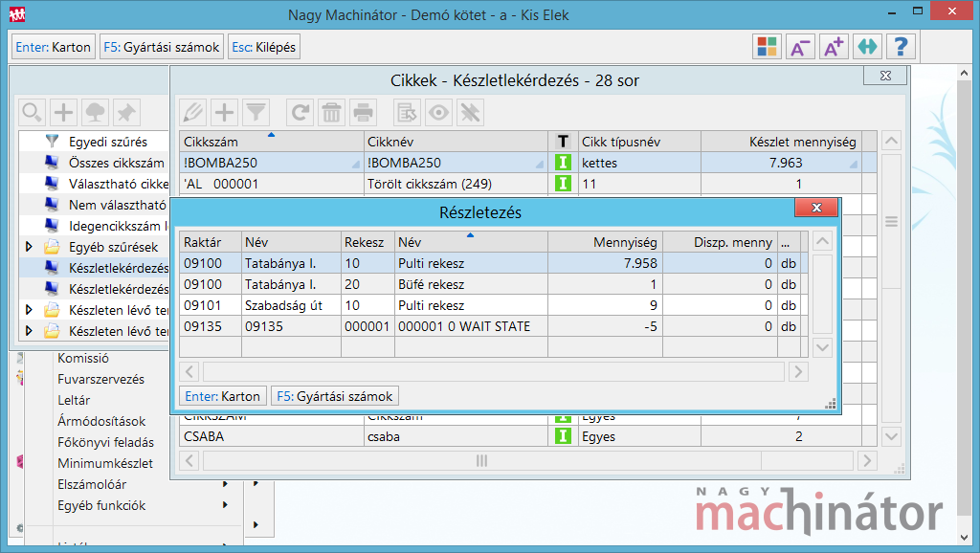Select the Büfé rekesz row
980x553 pixels.
pos(493,284)
